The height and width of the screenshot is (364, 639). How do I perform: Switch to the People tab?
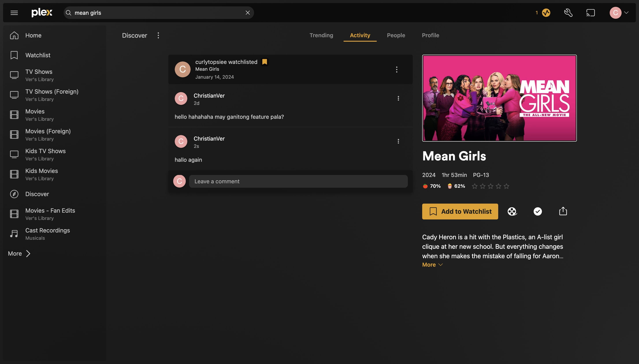tap(396, 35)
